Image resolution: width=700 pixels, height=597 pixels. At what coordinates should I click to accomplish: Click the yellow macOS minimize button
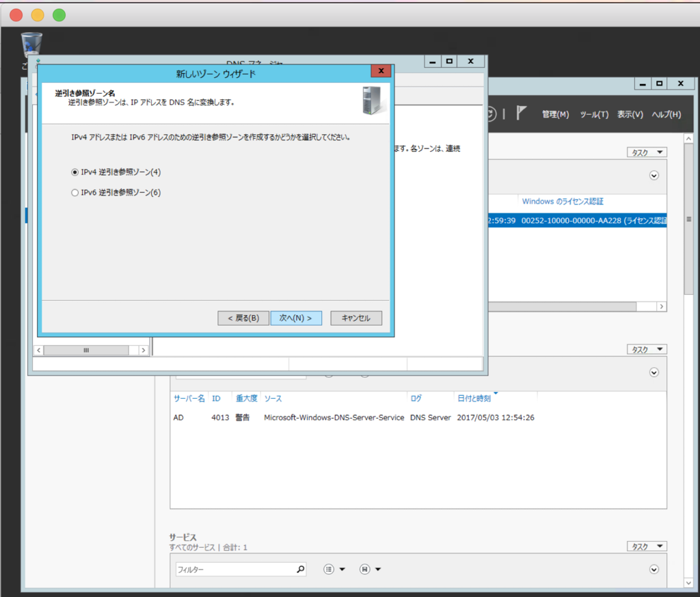pos(38,15)
